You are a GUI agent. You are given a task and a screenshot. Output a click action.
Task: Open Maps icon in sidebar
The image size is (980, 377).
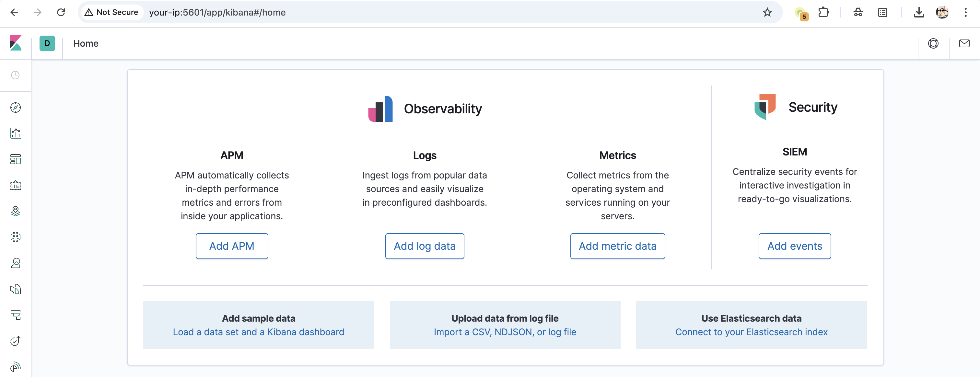(x=16, y=211)
